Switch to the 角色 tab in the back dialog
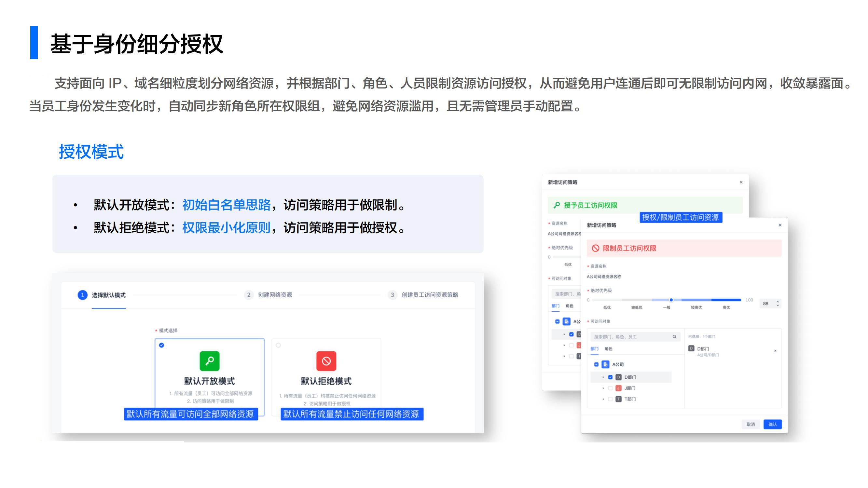This screenshot has height=488, width=868. tap(570, 306)
